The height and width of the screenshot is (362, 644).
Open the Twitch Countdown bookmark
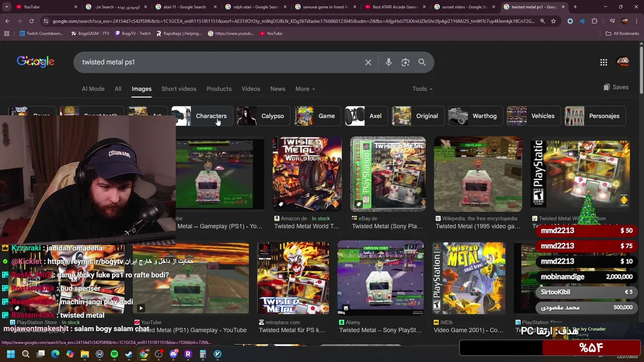(x=41, y=33)
